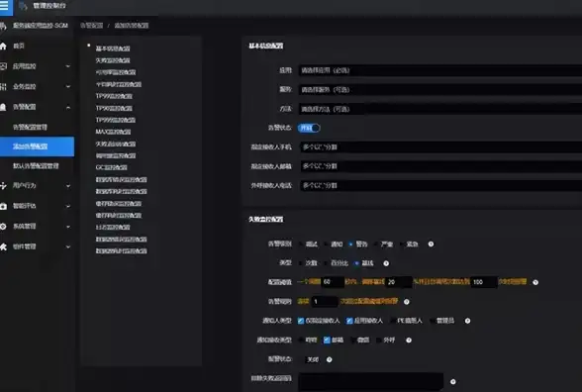Viewport: 582px width, 392px height.
Task: Open the 方法 (可选) method dropdown
Action: click(x=439, y=109)
